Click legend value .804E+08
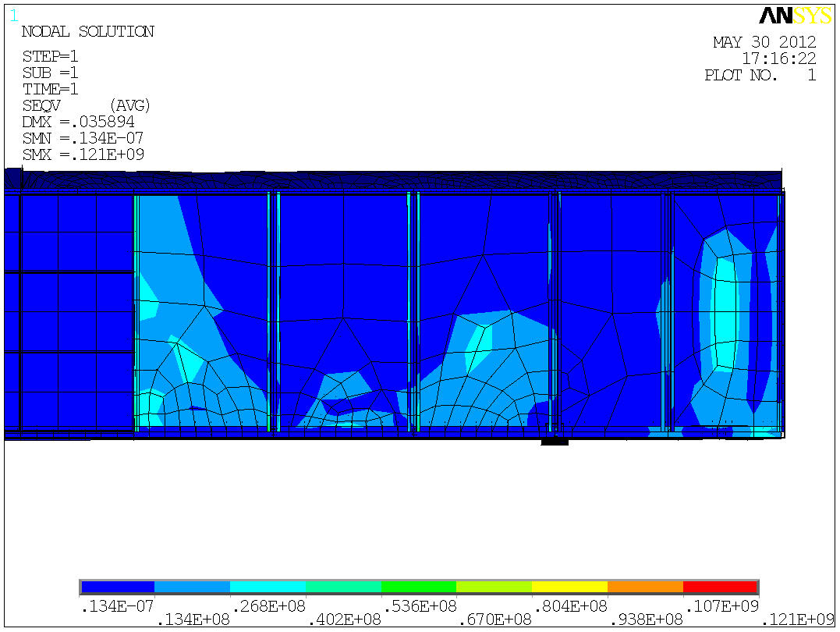The height and width of the screenshot is (632, 840). (571, 606)
